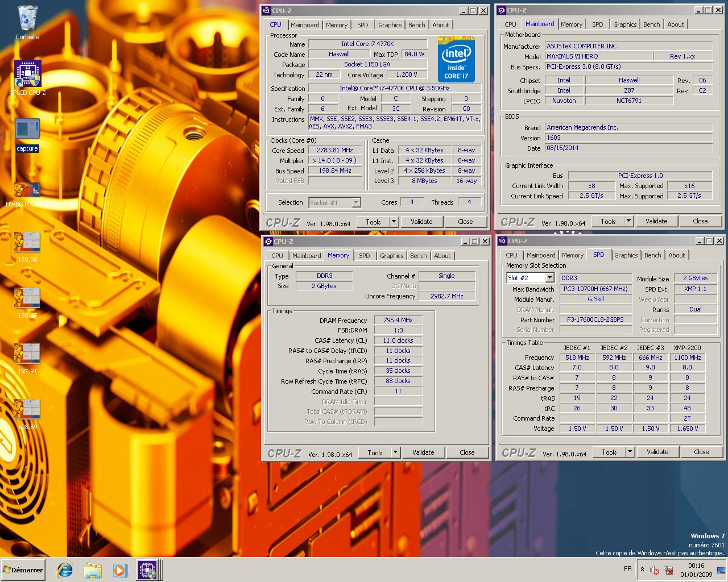Open Windows Media Player taskbar icon

coord(119,570)
